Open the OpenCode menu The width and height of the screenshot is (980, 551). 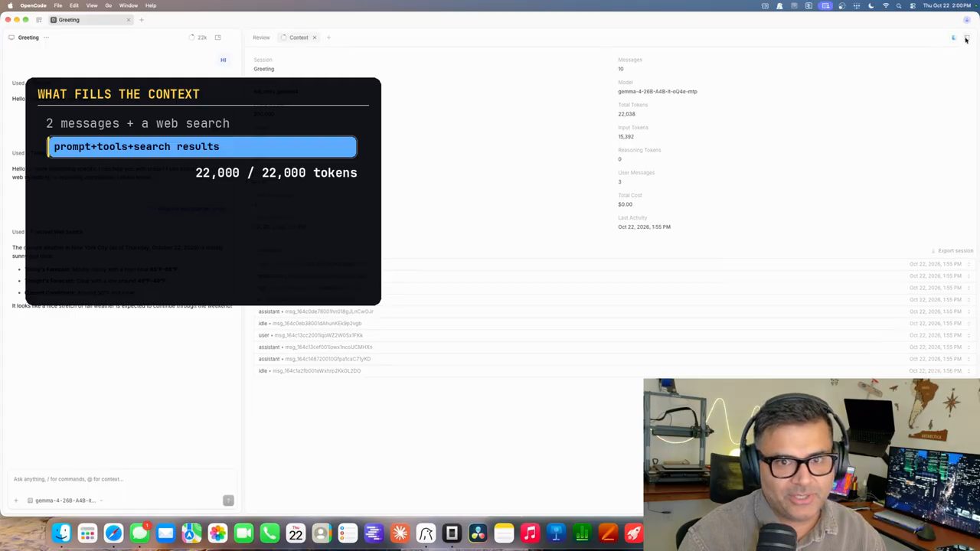(x=33, y=5)
